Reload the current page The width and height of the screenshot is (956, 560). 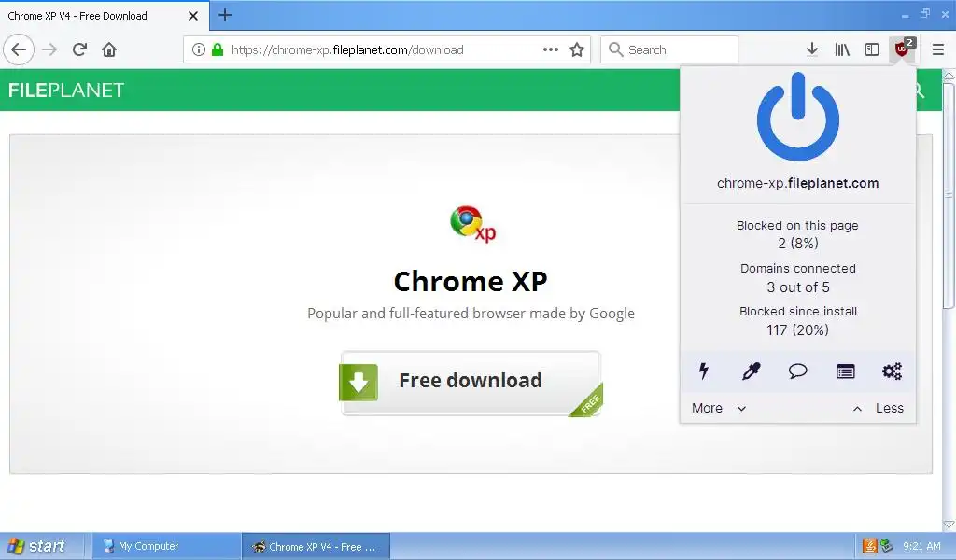79,49
